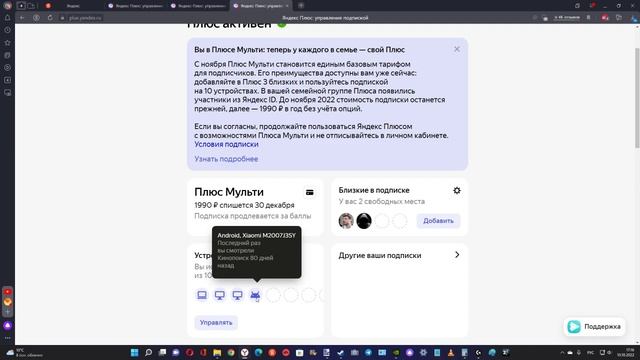Close the Плюс Мульти info banner
This screenshot has width=640, height=360.
457,49
